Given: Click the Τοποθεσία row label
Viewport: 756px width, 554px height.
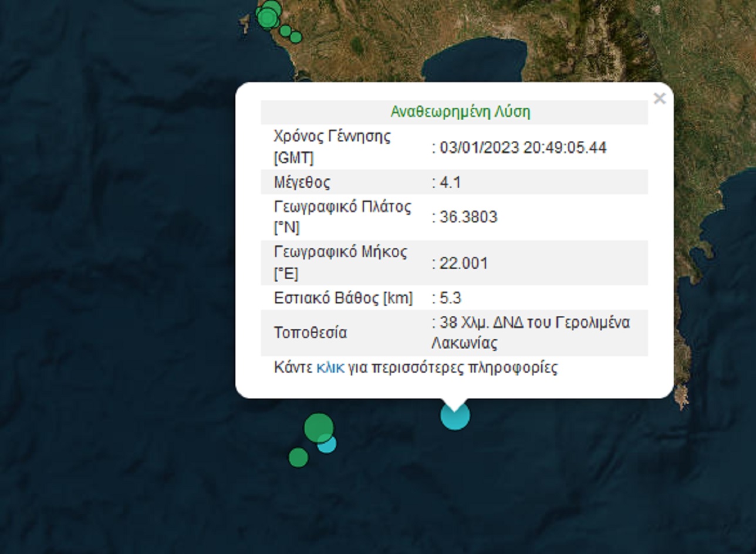Looking at the screenshot, I should point(310,333).
